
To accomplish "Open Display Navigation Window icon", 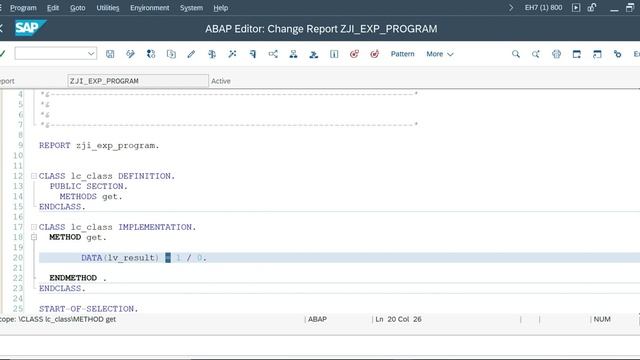I will click(x=313, y=54).
